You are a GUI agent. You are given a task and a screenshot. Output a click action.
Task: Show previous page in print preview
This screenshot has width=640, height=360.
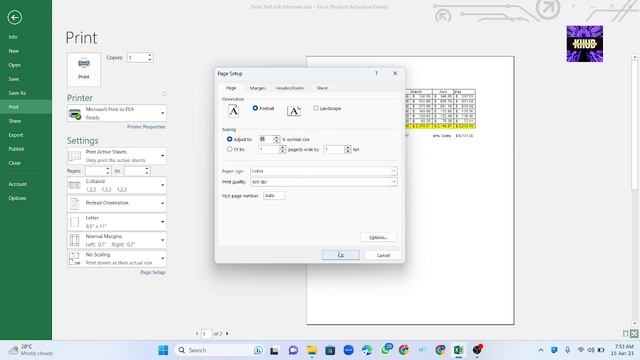click(197, 333)
